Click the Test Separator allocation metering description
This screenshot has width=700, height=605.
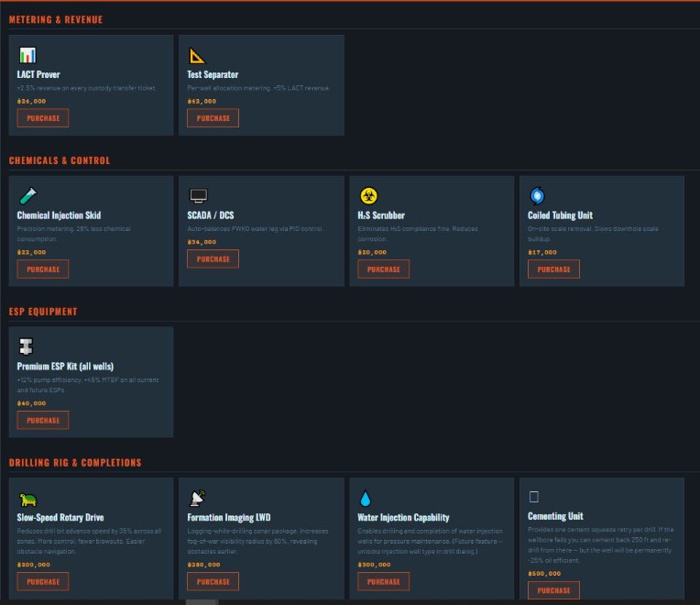click(258, 88)
